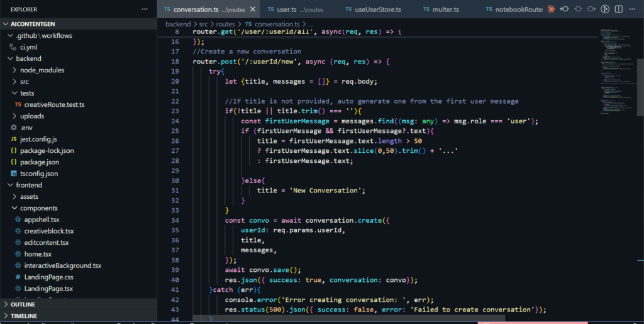Expand the OUTLINE section
This screenshot has width=644, height=324.
pyautogui.click(x=23, y=304)
